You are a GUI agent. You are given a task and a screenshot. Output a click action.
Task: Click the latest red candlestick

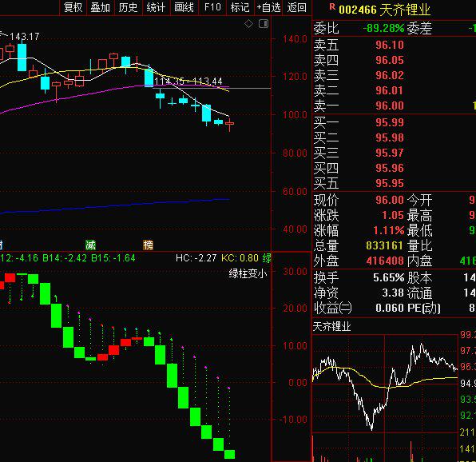229,124
